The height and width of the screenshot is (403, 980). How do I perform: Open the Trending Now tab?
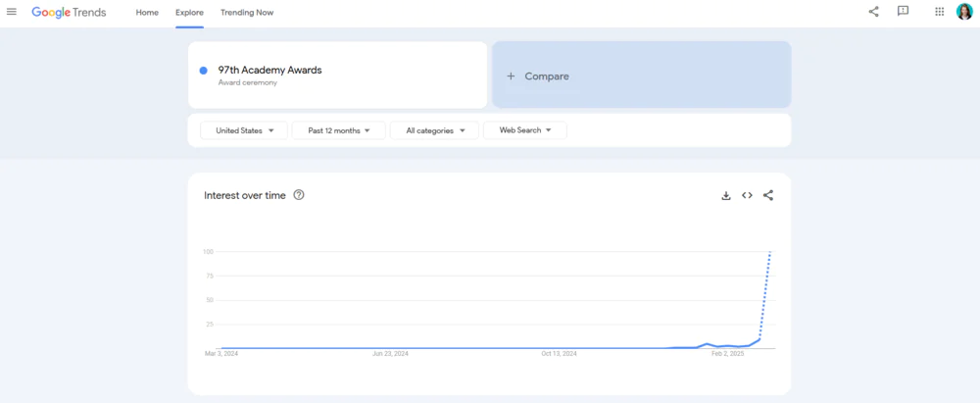click(247, 13)
